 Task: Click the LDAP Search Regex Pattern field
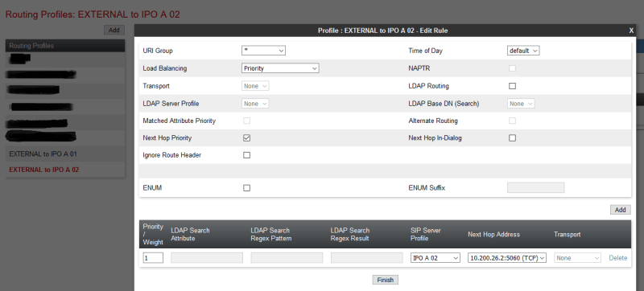coord(287,258)
